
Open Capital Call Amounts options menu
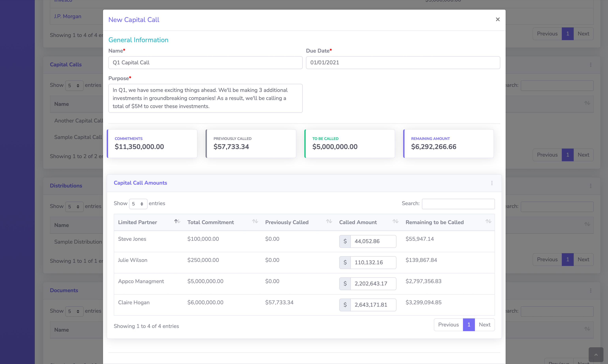click(492, 183)
